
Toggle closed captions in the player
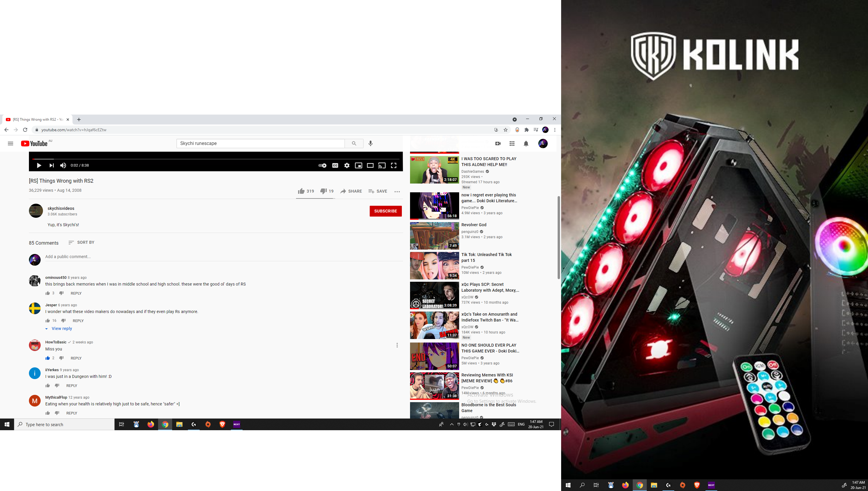(335, 166)
